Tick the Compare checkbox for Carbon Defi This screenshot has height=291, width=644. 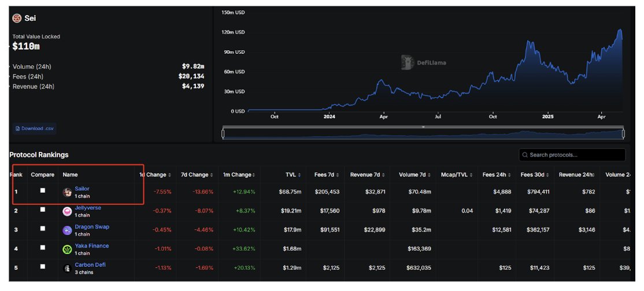point(43,266)
